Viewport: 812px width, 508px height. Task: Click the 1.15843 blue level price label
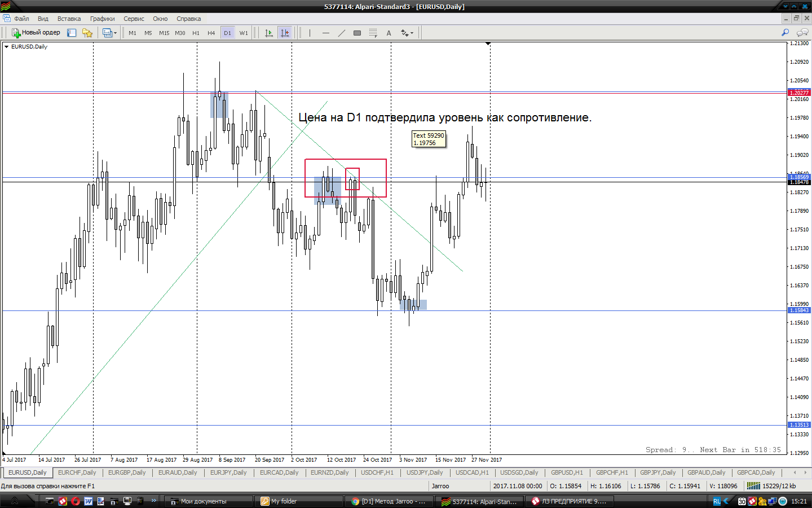[x=799, y=310]
